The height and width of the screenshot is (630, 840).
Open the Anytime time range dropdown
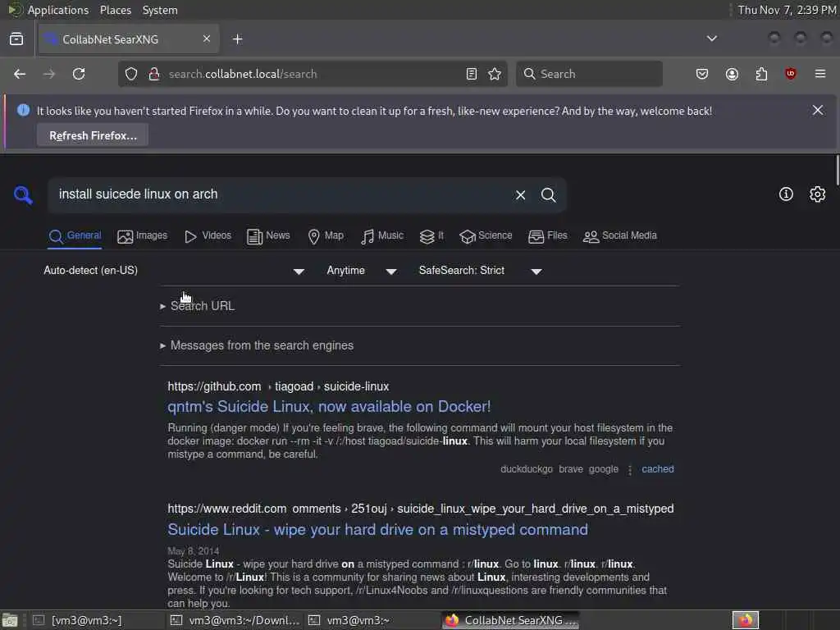362,271
